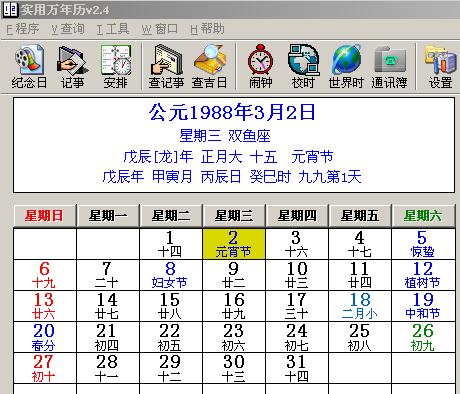Screen dimensions: 460x394
Task: Select Sunday March 6 (十九)
Action: click(x=45, y=275)
